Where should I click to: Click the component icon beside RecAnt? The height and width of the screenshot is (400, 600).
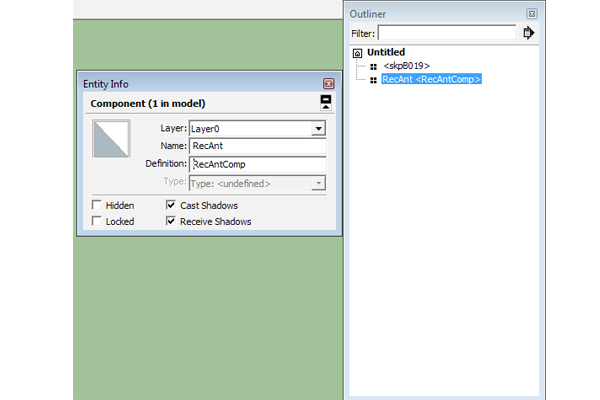tap(373, 79)
